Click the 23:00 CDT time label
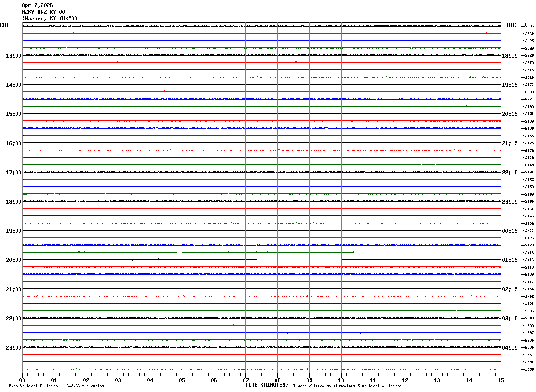This screenshot has height=392, width=536. point(13,348)
